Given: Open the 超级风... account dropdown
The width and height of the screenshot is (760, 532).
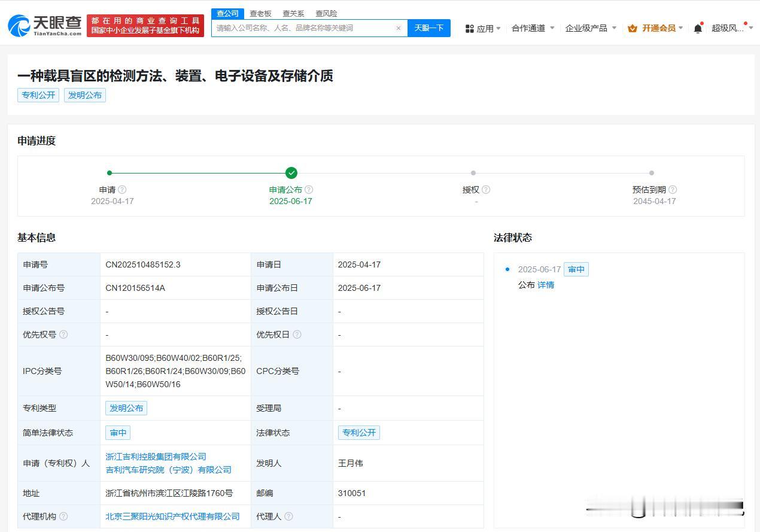Looking at the screenshot, I should [732, 28].
